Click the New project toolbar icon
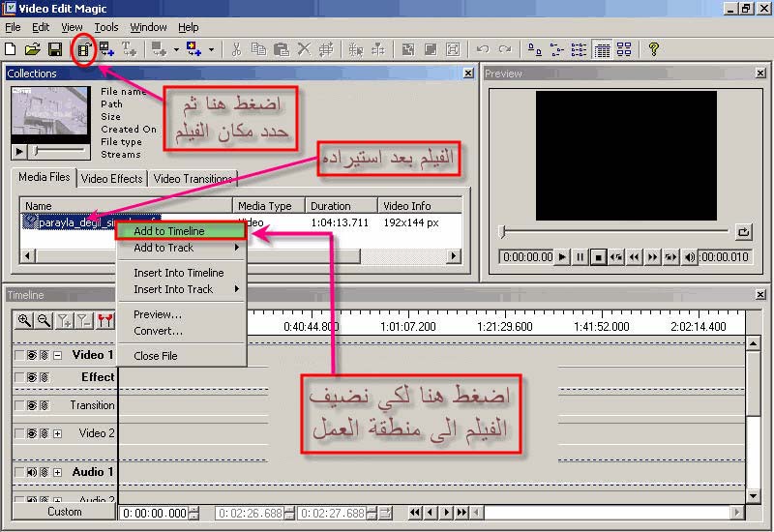774x532 pixels. 11,49
